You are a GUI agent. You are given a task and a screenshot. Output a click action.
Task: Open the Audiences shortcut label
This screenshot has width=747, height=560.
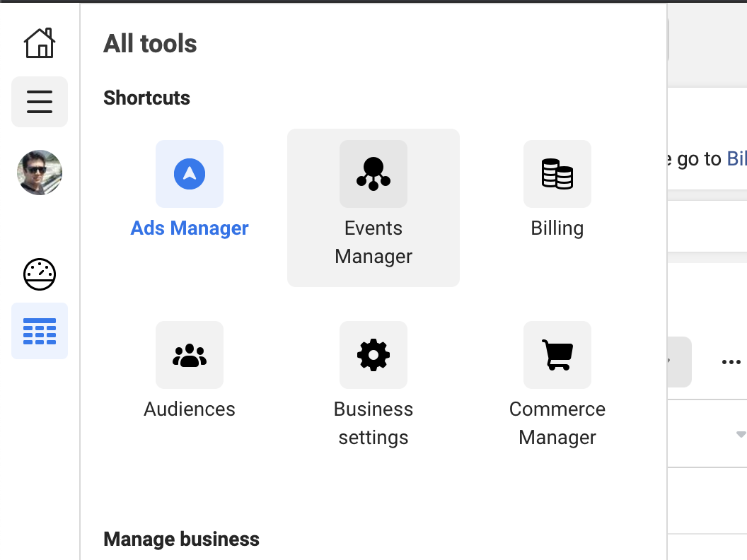190,409
